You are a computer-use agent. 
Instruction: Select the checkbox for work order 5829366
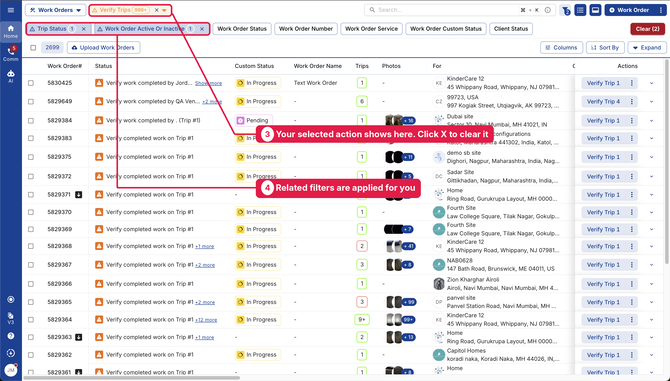tap(31, 284)
